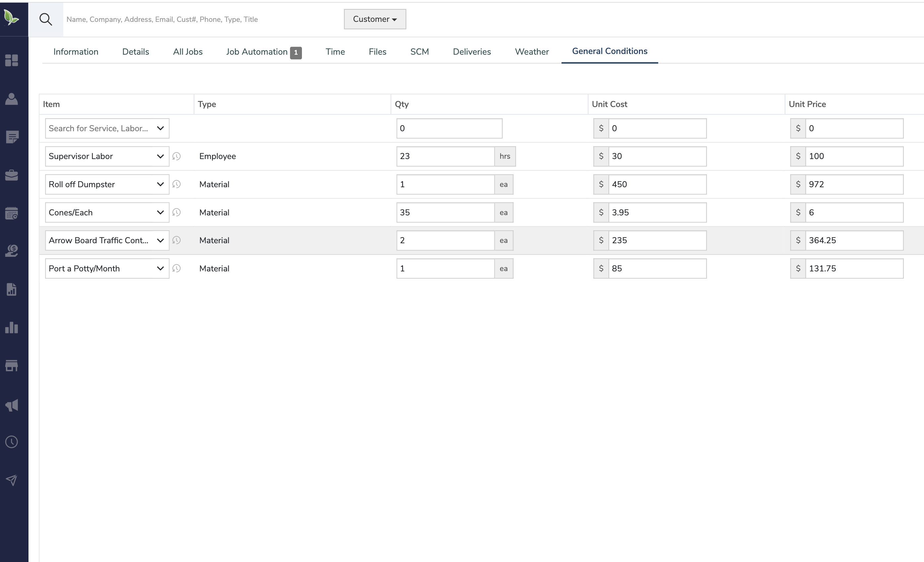Click the magnifying glass search icon
This screenshot has width=924, height=562.
point(46,19)
